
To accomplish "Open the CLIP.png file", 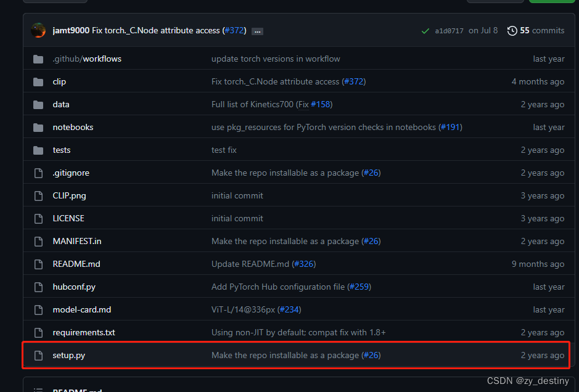I will pos(69,195).
